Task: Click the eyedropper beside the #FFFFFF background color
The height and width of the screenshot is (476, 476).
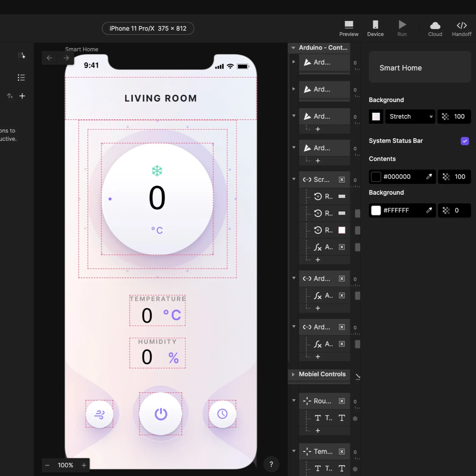Action: coord(429,210)
